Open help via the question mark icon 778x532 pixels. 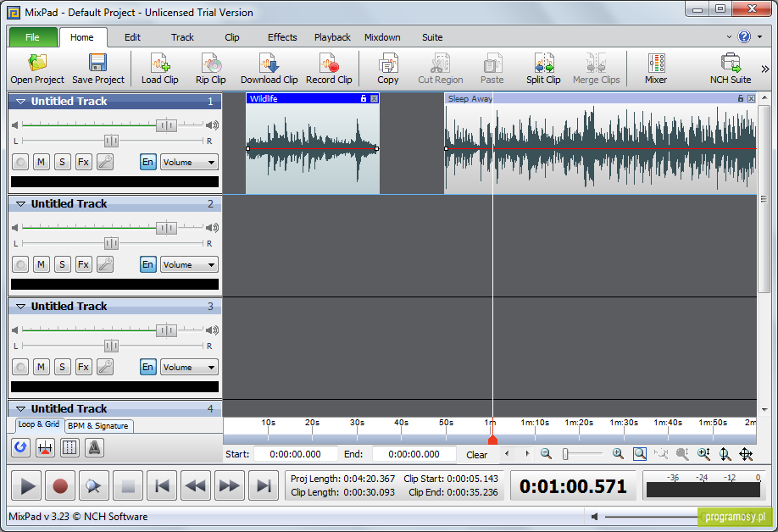[x=744, y=36]
